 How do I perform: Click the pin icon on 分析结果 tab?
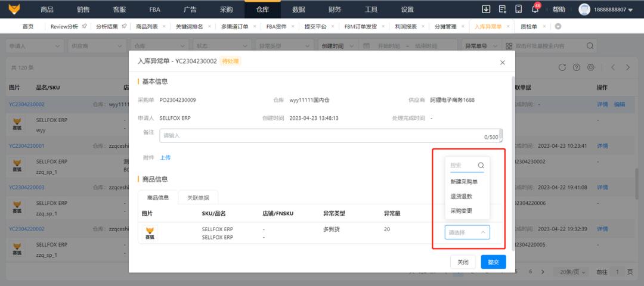123,26
